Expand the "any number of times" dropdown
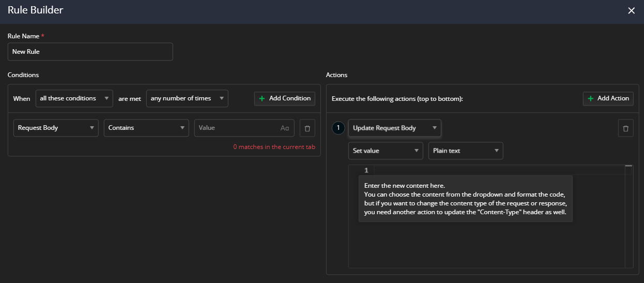Screen dimensions: 644x283 [x=187, y=98]
